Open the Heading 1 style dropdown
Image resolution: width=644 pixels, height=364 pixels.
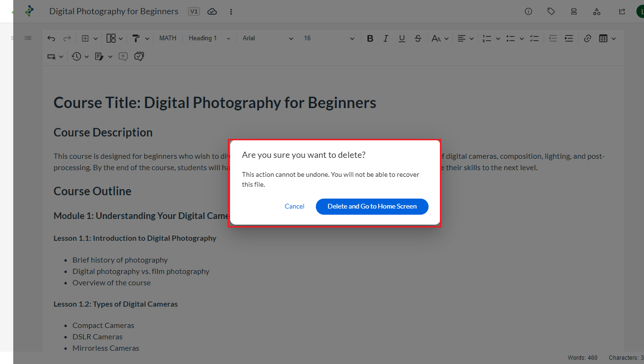coord(209,38)
